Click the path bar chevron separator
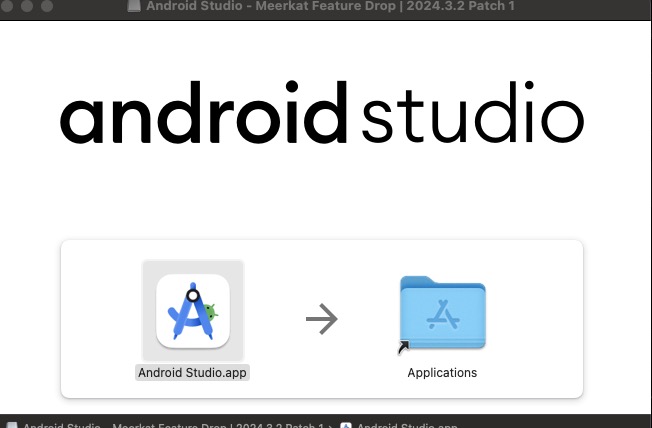This screenshot has width=652, height=428. 330,425
